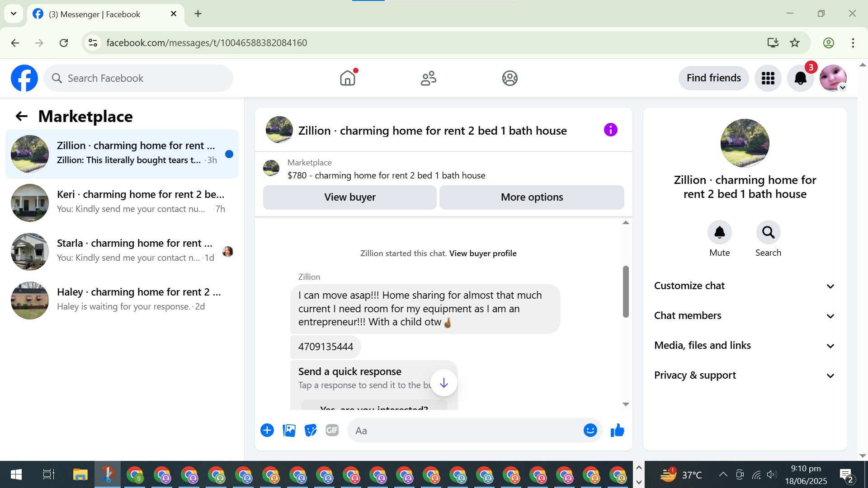The width and height of the screenshot is (868, 488).
Task: Click the chat scrollbar thumb
Action: point(626,291)
